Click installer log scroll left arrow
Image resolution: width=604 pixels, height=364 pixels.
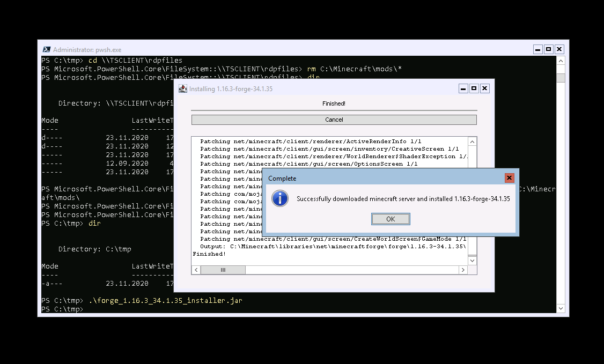(x=196, y=270)
